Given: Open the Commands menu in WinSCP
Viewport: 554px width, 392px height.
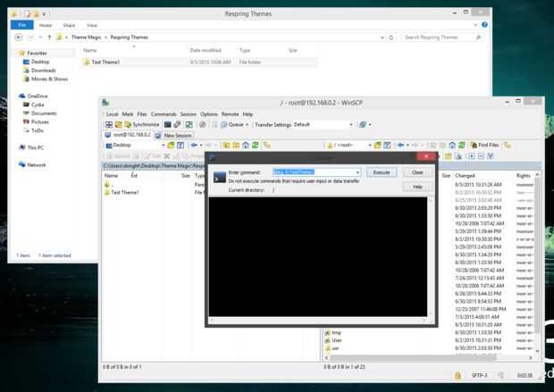Looking at the screenshot, I should click(x=164, y=114).
